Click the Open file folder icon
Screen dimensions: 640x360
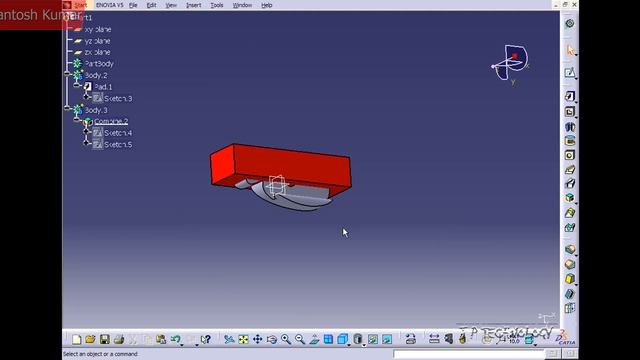90,339
